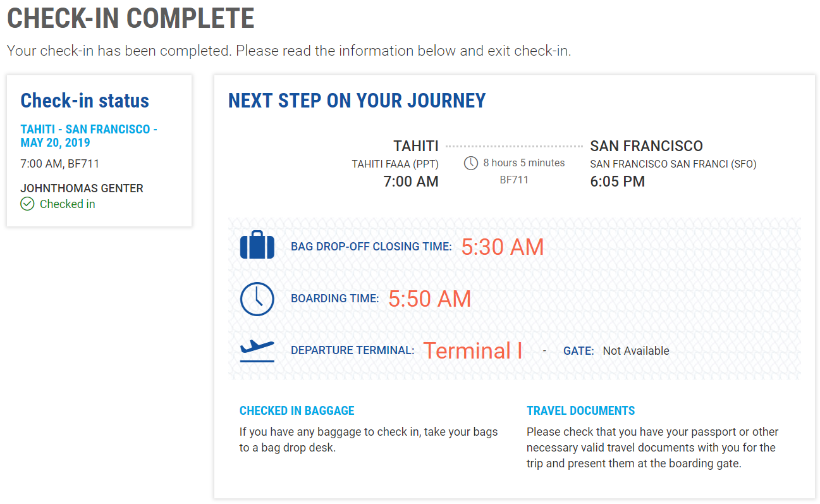Click the BF711 flight number under duration
The height and width of the screenshot is (504, 820).
tap(514, 180)
